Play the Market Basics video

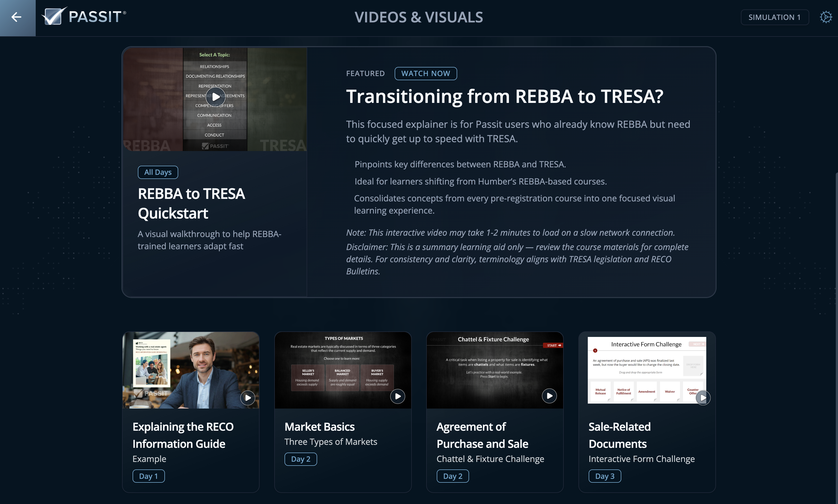[397, 396]
